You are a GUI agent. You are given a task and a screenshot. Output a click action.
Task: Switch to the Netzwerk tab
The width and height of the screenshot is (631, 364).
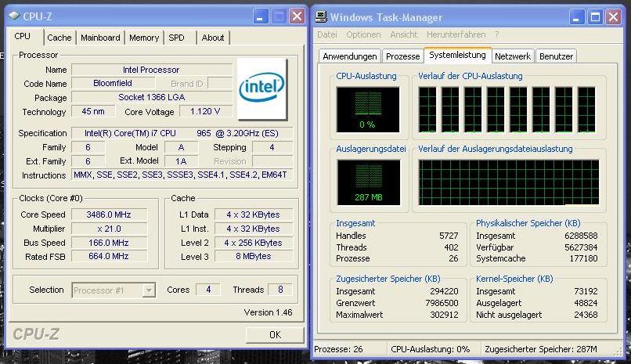[x=513, y=56]
